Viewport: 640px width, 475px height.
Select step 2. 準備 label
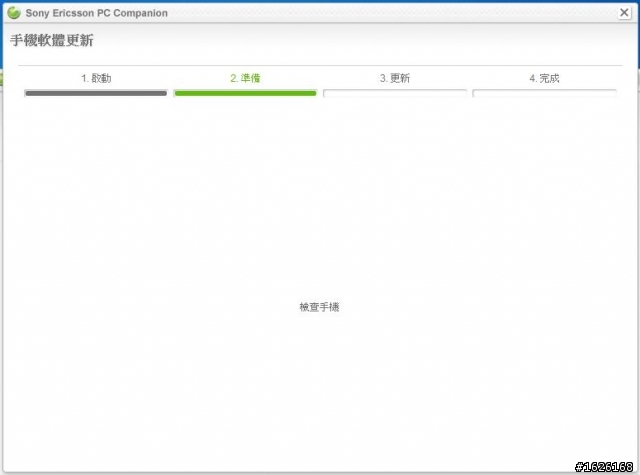[x=245, y=78]
